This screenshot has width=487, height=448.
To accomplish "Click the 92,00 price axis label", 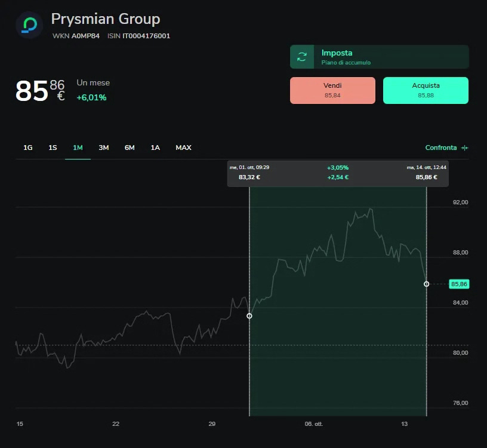I will [460, 202].
